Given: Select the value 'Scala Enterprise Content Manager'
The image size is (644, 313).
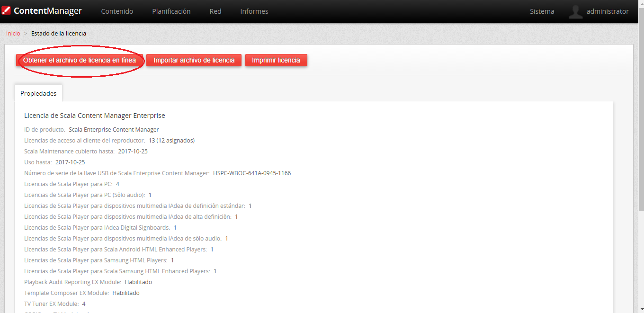Looking at the screenshot, I should click(x=114, y=130).
